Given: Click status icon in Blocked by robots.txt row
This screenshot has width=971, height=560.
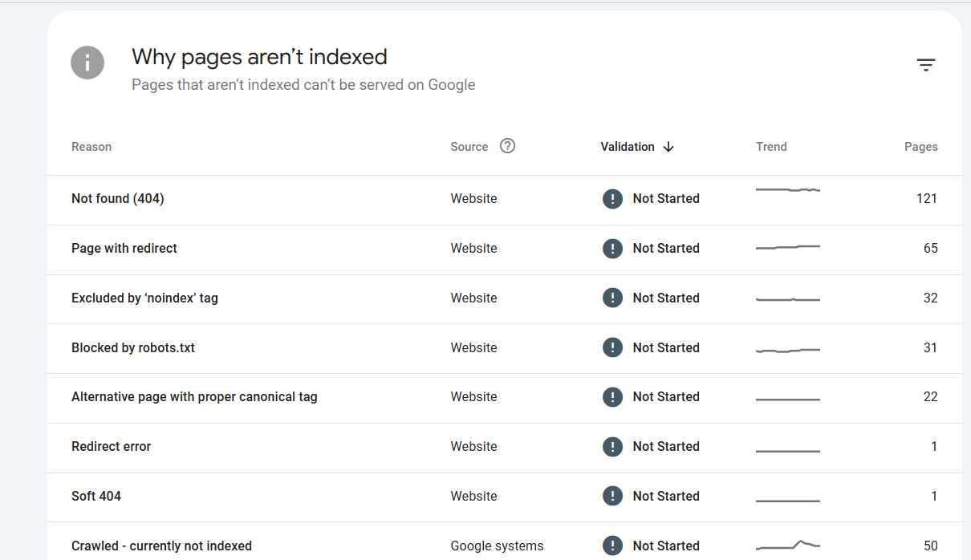Looking at the screenshot, I should point(612,347).
